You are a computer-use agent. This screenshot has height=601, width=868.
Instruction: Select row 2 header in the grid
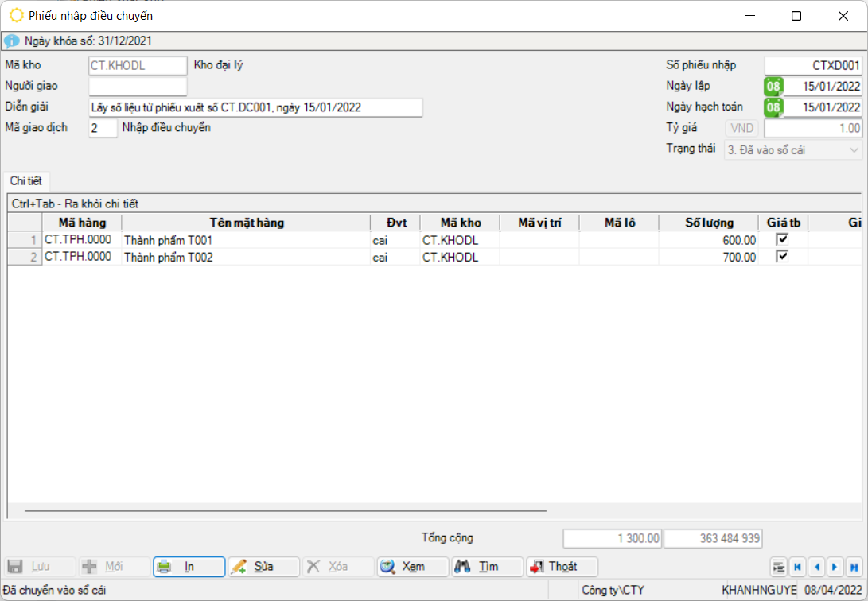coord(25,257)
